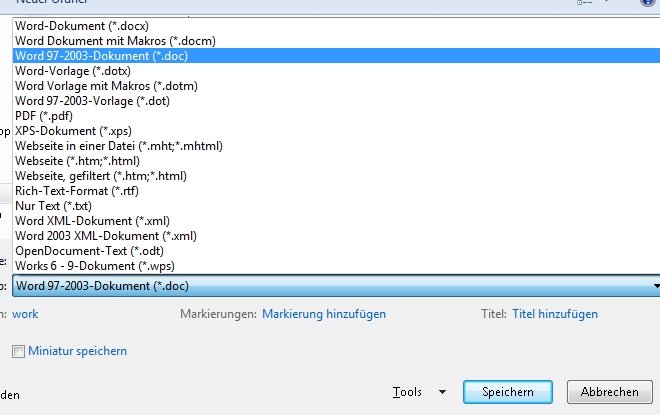This screenshot has width=660, height=415.
Task: Choose PDF (*.pdf) file type
Action: pos(336,116)
